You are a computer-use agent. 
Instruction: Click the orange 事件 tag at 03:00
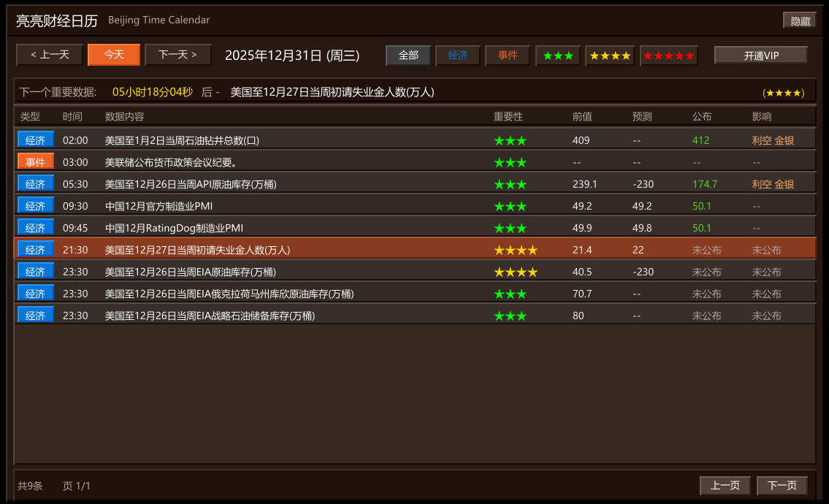coord(35,162)
